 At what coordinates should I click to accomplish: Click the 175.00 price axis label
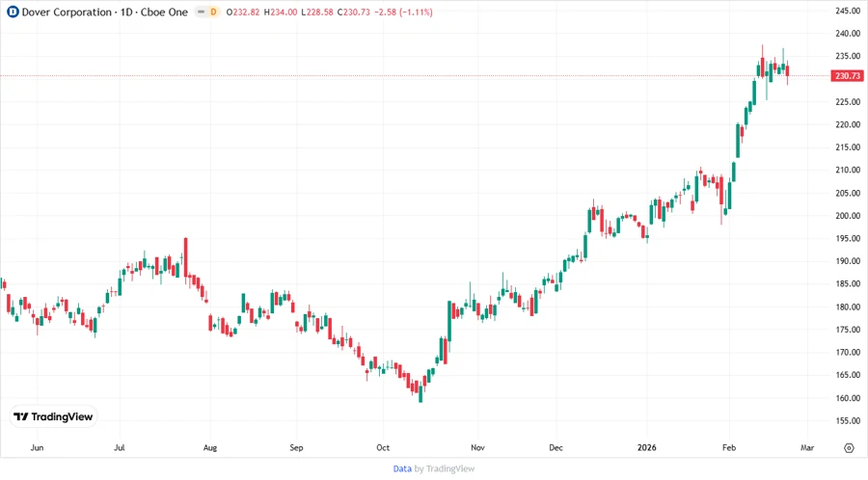(x=848, y=330)
